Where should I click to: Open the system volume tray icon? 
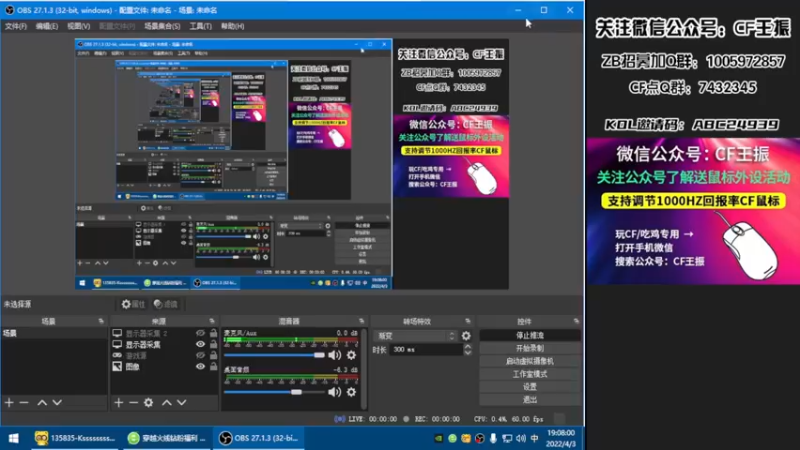tap(520, 438)
